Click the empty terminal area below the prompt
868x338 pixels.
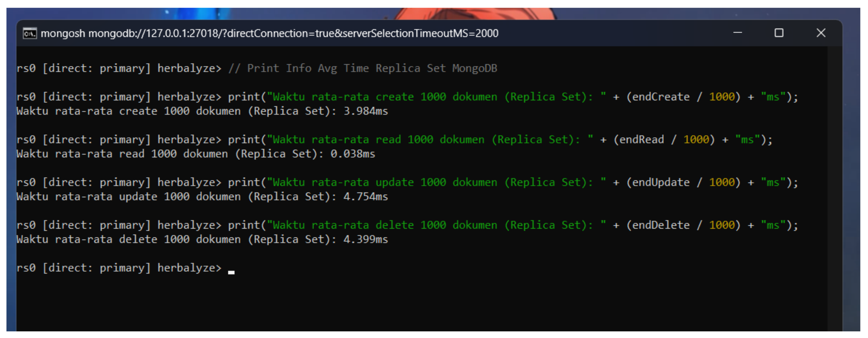[404, 303]
